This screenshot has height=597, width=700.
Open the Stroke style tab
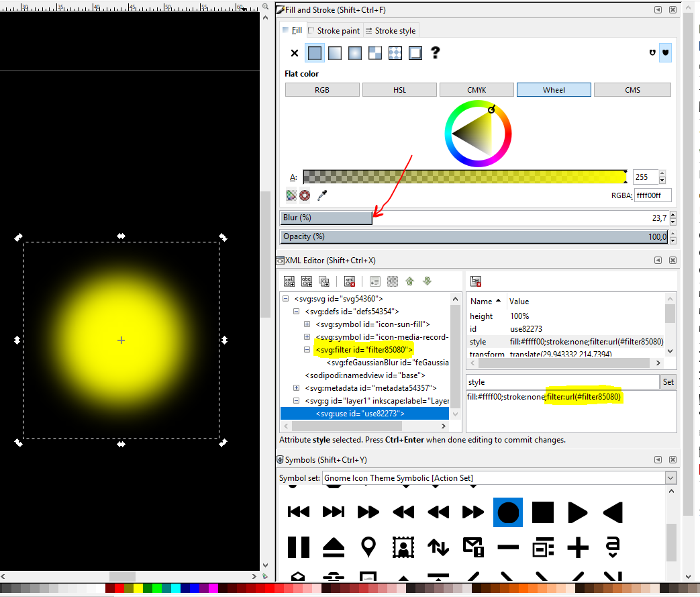tap(391, 31)
